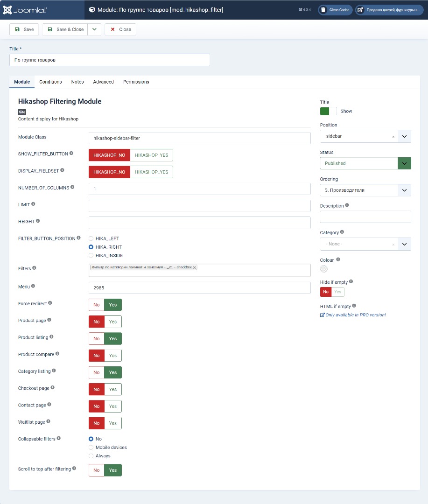Switch to the Notes tab
428x504 pixels.
tap(77, 82)
